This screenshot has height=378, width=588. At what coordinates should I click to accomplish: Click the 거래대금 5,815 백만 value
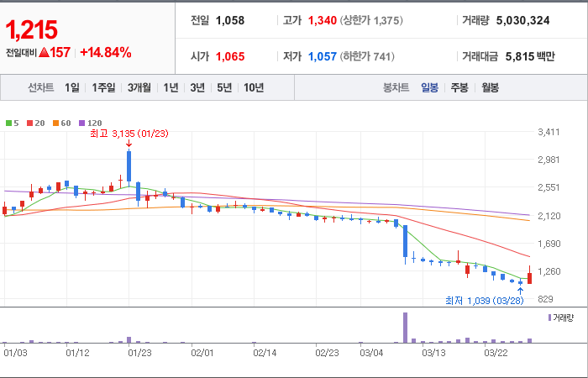coord(530,56)
